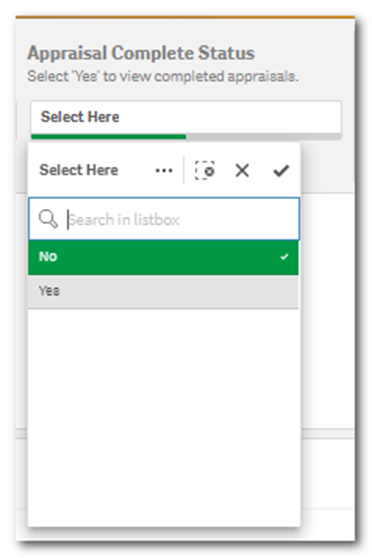
Task: Focus the Search in listbox field
Action: (x=164, y=219)
